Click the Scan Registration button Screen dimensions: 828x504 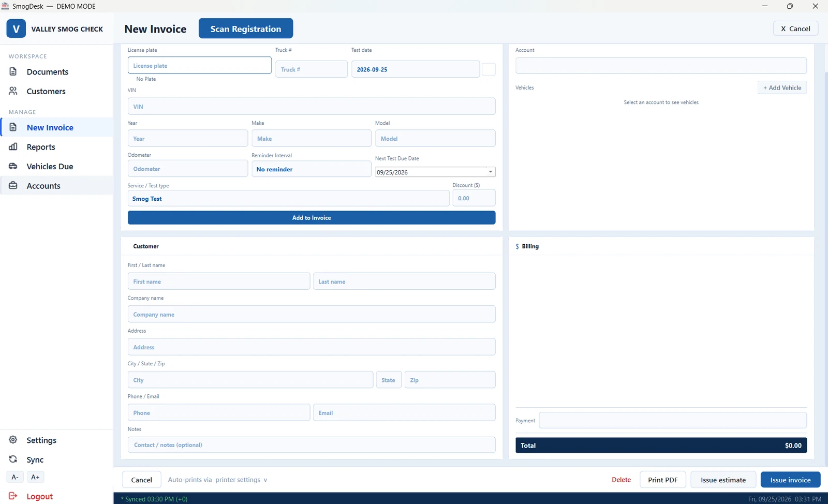246,28
